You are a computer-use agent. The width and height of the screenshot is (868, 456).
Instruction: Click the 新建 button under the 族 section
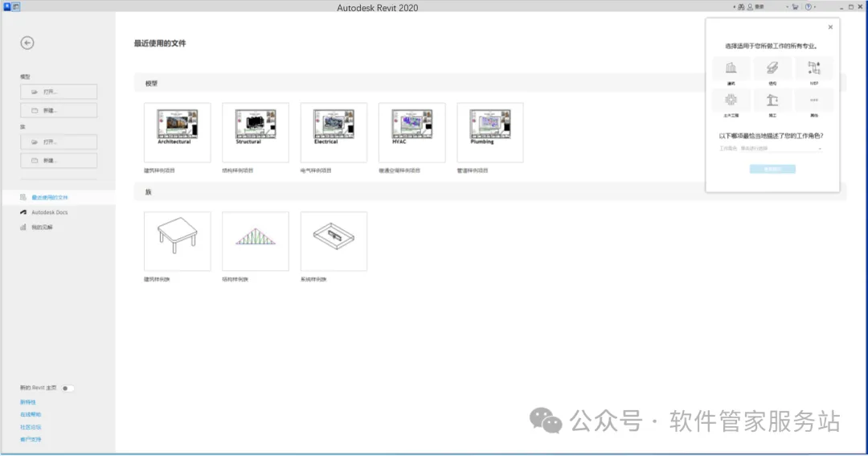pyautogui.click(x=59, y=160)
